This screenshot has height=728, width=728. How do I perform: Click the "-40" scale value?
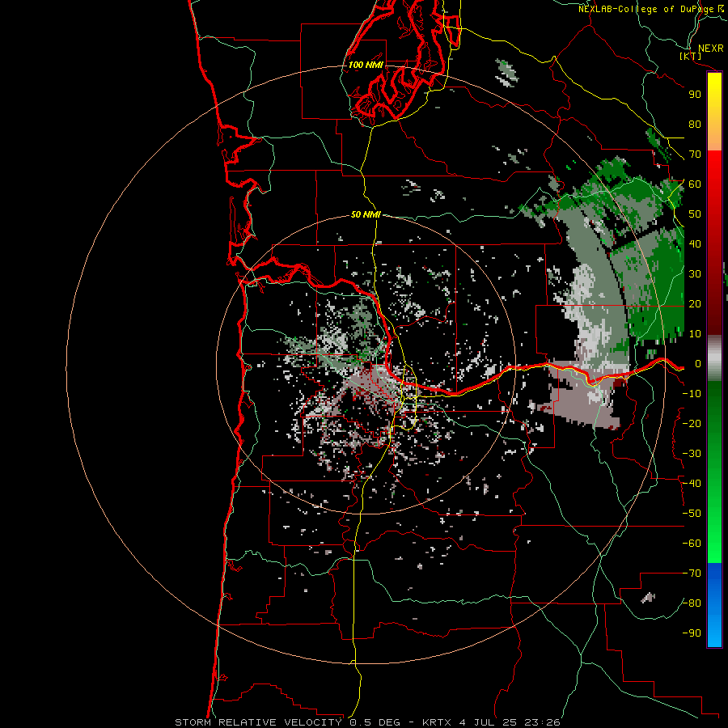[692, 484]
